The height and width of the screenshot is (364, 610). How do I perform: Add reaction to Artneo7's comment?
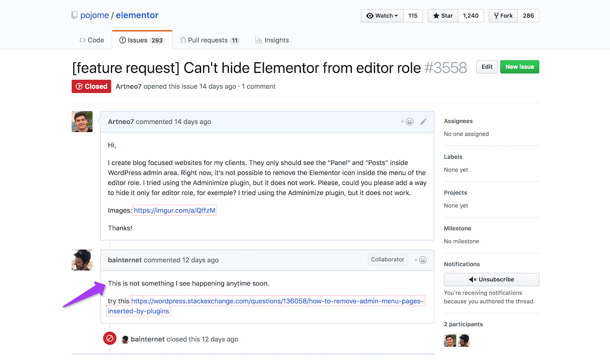[x=407, y=121]
